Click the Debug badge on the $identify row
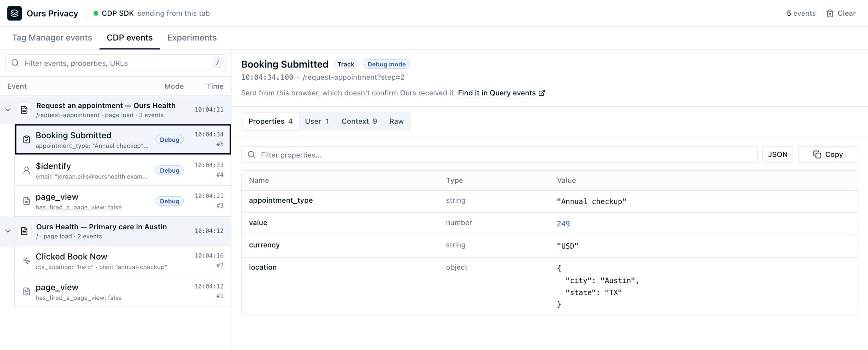Screen dimensions: 868x350 (x=170, y=171)
